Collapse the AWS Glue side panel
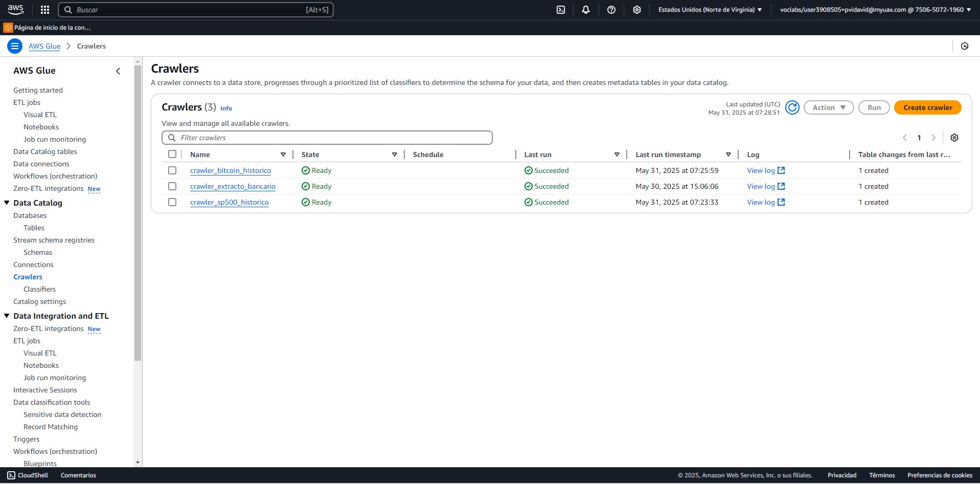 [118, 71]
